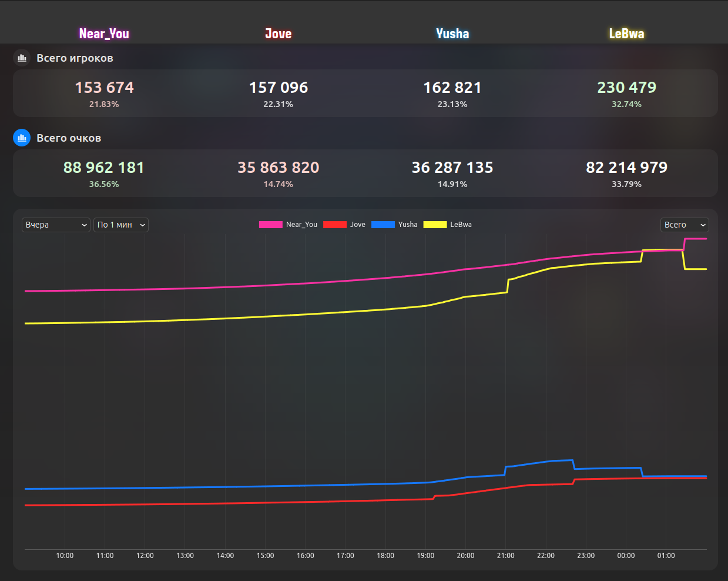
Task: Click Near_You total points 88 962 181
Action: click(104, 168)
